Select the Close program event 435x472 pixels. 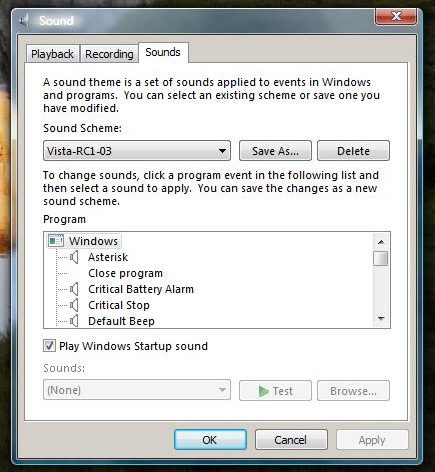pos(125,273)
